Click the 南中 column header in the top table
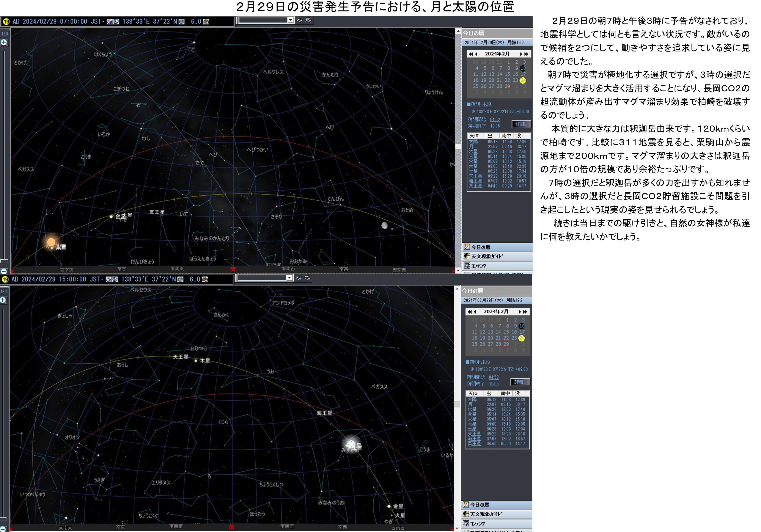The image size is (761, 532). [506, 136]
